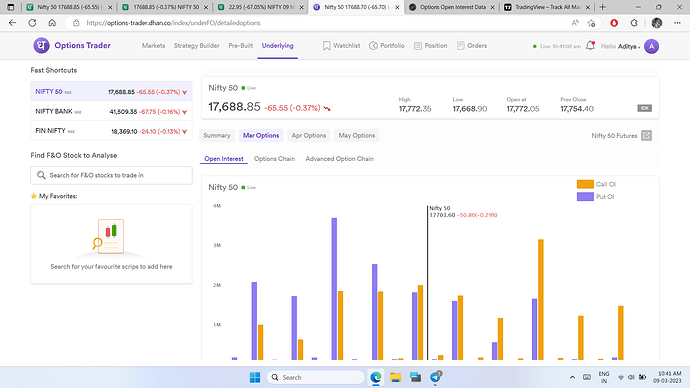The image size is (690, 388).
Task: Click the tallest purple Put OI bar
Action: (334, 289)
